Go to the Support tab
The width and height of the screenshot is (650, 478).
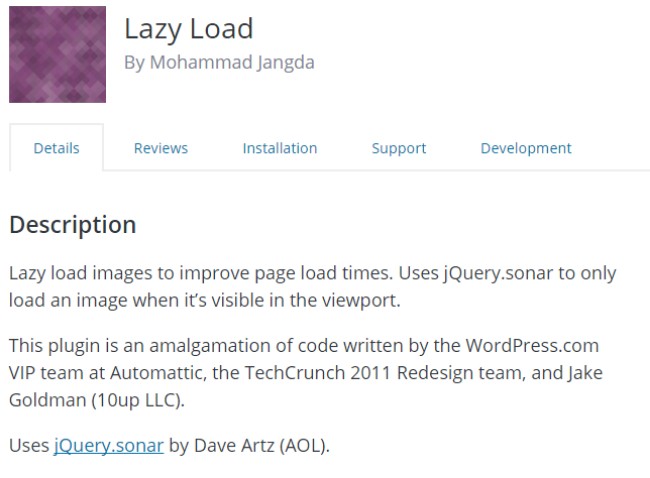click(x=399, y=148)
